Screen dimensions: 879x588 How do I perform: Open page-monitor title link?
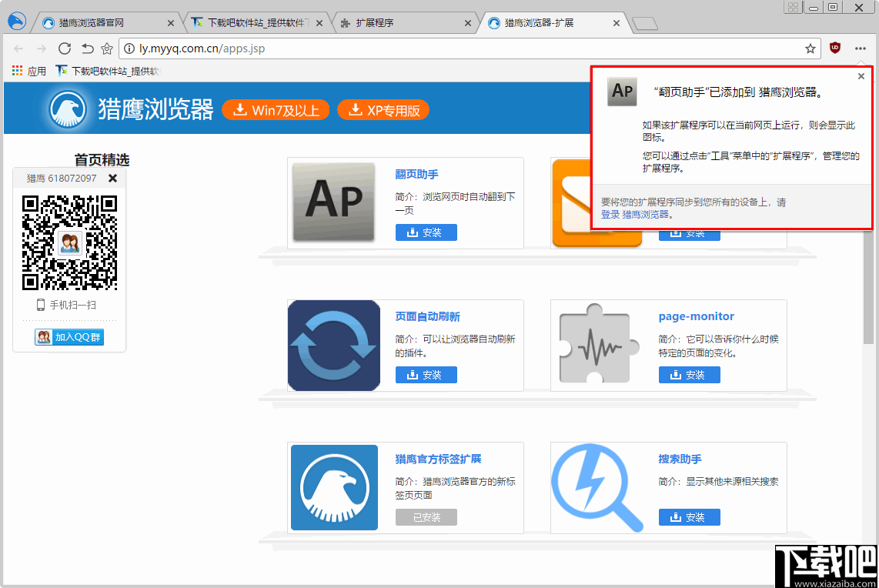click(x=697, y=316)
